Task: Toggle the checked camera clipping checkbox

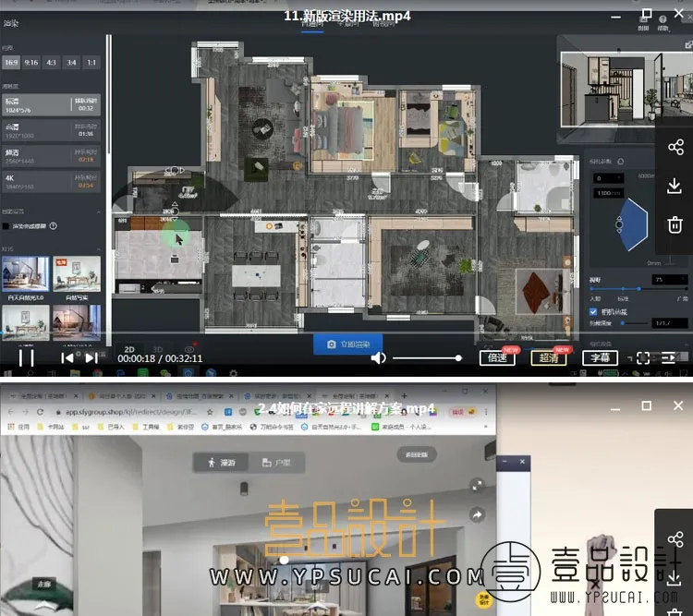Action: pyautogui.click(x=593, y=312)
